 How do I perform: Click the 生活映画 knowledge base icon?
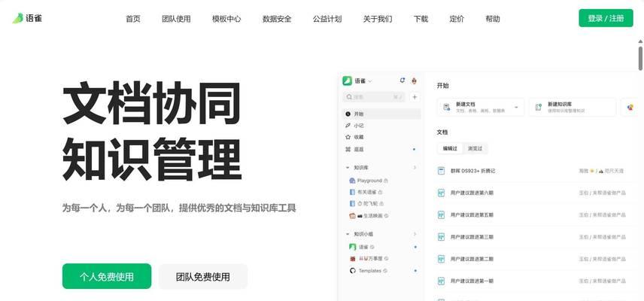pyautogui.click(x=352, y=215)
